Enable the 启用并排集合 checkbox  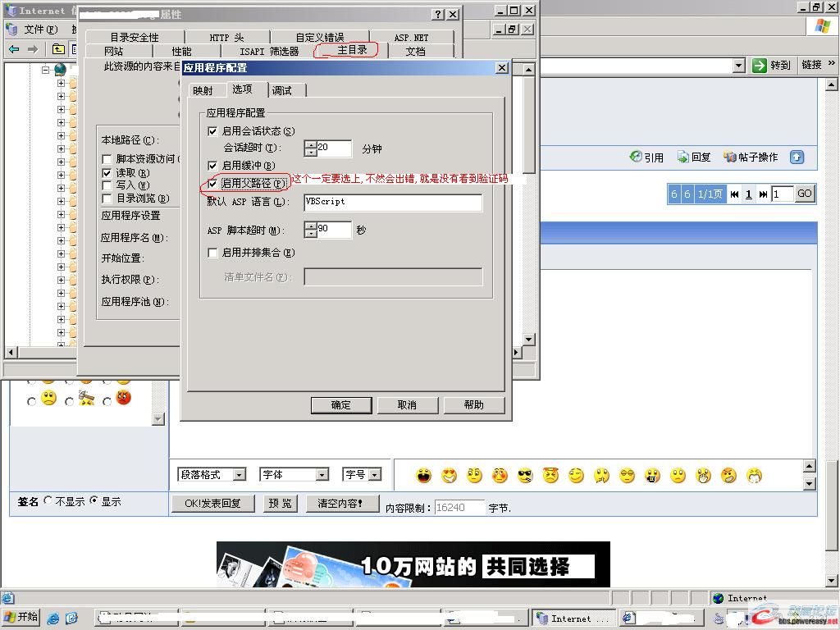(x=213, y=253)
